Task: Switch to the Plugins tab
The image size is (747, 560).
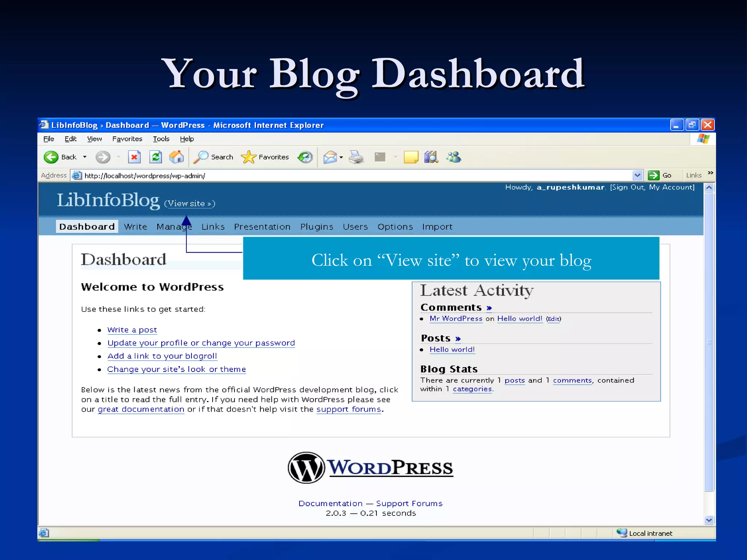Action: (317, 226)
